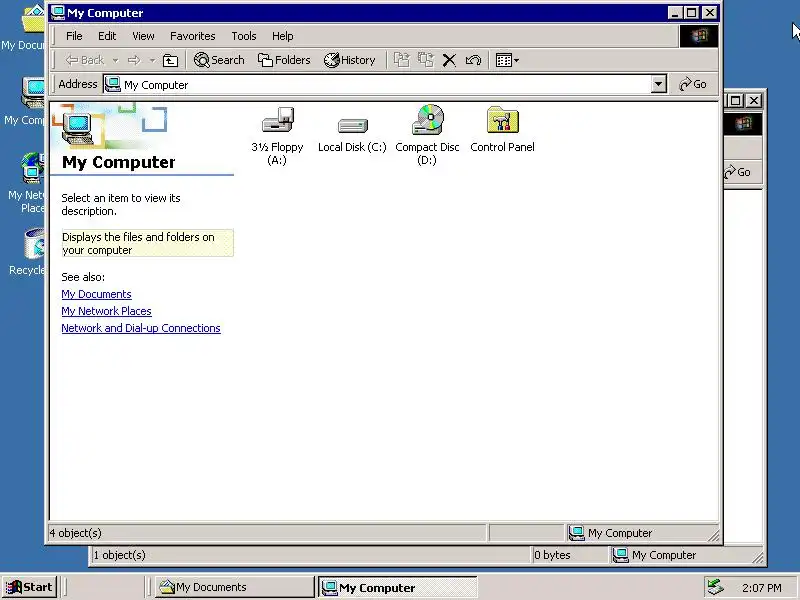Image resolution: width=800 pixels, height=600 pixels.
Task: Click the Go button in My Computer window
Action: pyautogui.click(x=693, y=84)
